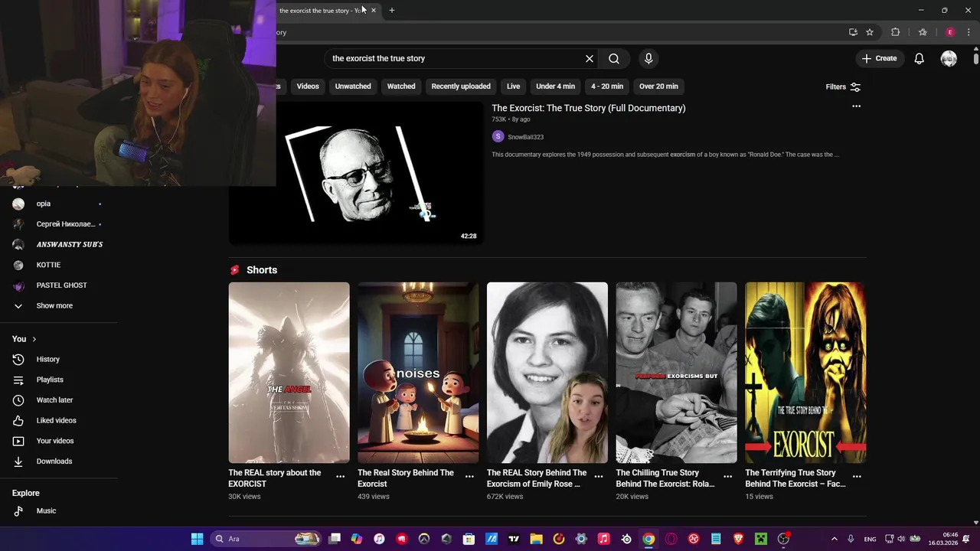
Task: Select the Watched filter chip
Action: (401, 86)
